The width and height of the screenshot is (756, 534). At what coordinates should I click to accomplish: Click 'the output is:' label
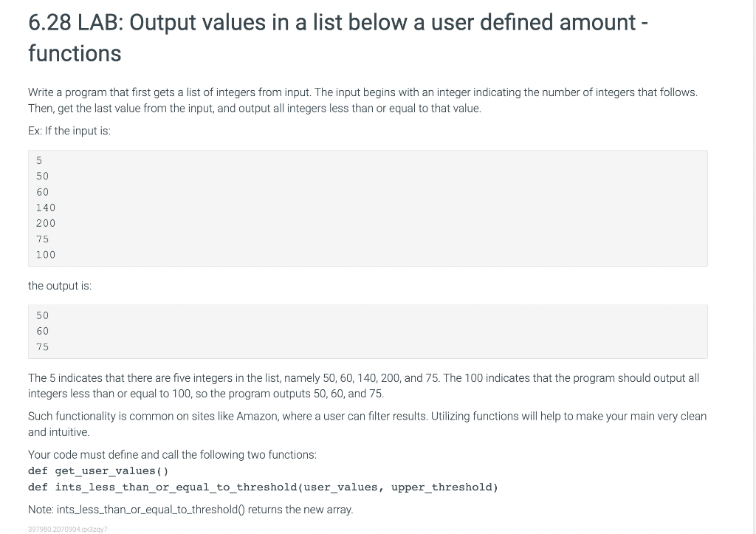pos(60,286)
